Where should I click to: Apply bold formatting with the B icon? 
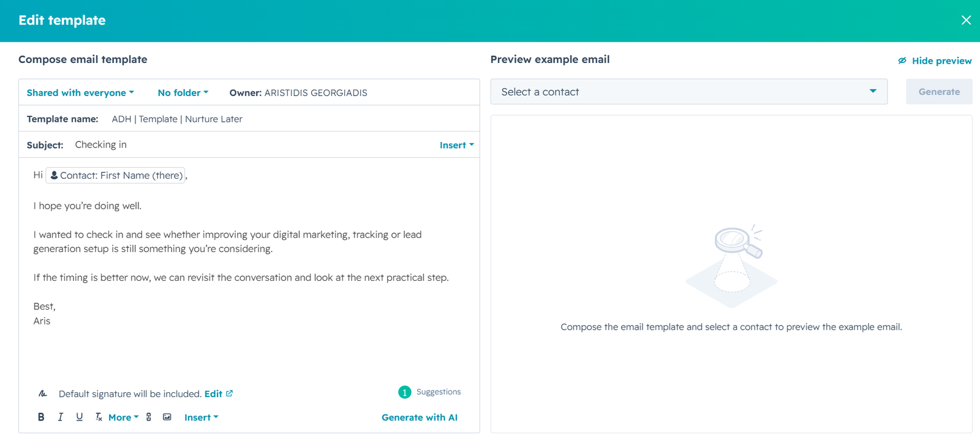tap(41, 417)
